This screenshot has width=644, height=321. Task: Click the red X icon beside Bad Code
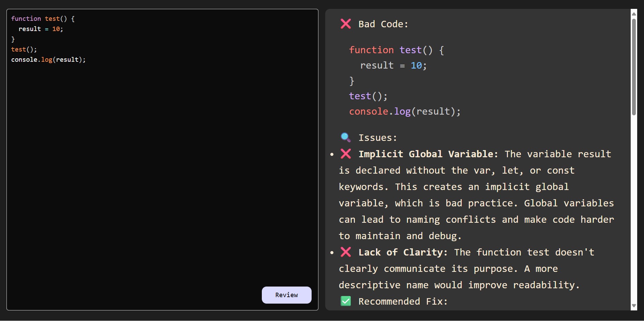(x=346, y=24)
